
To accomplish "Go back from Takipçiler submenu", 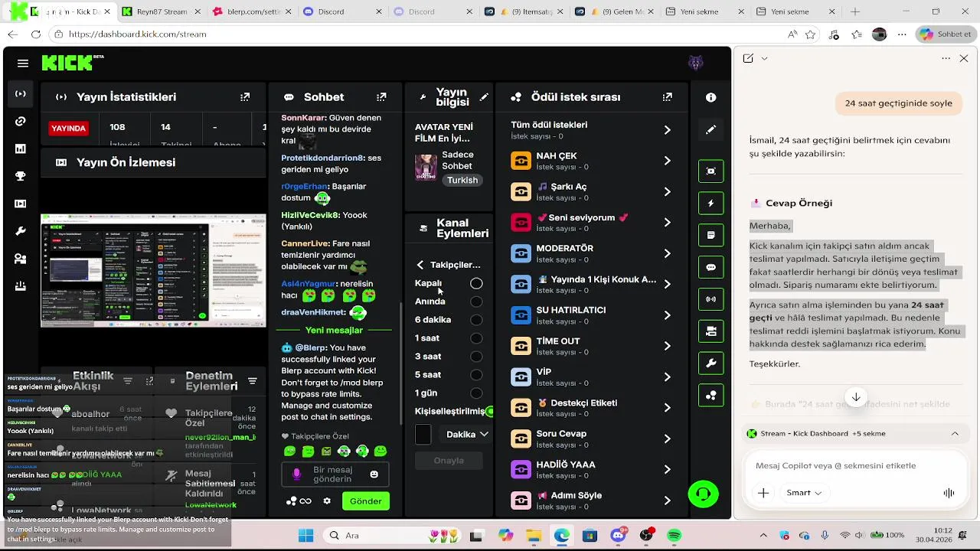I will pyautogui.click(x=420, y=265).
